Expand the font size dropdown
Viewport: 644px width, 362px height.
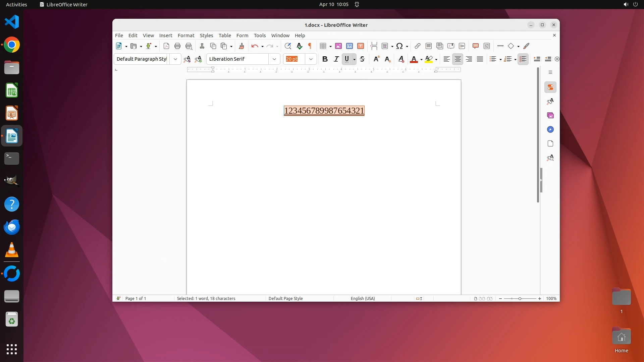point(311,59)
